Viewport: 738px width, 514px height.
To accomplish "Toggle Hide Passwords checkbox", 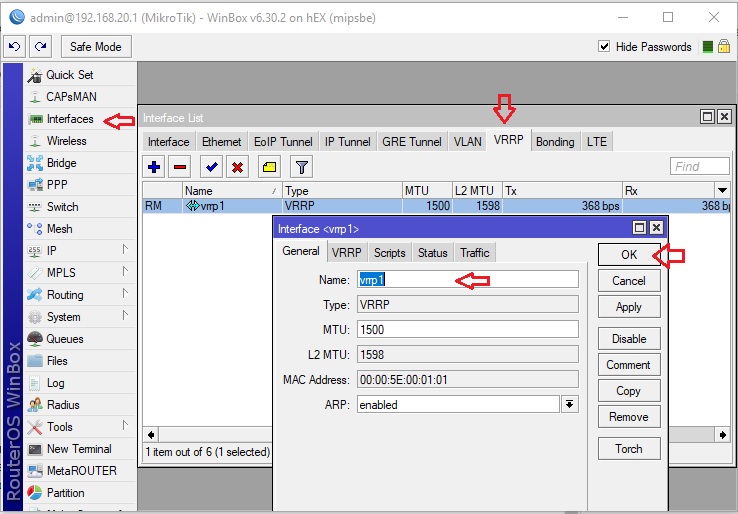I will pyautogui.click(x=604, y=47).
